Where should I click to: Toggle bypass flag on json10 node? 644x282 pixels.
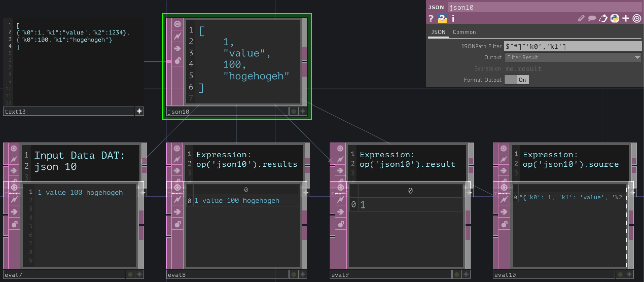177,37
